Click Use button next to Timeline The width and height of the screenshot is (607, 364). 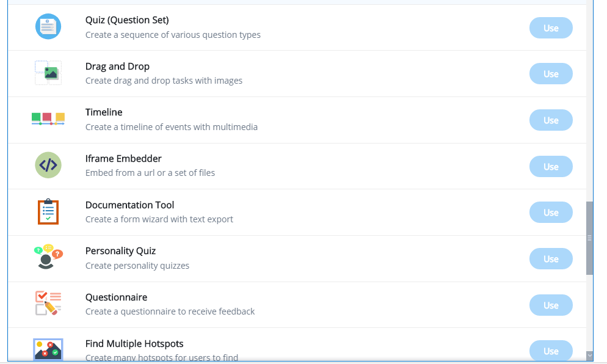pos(551,120)
